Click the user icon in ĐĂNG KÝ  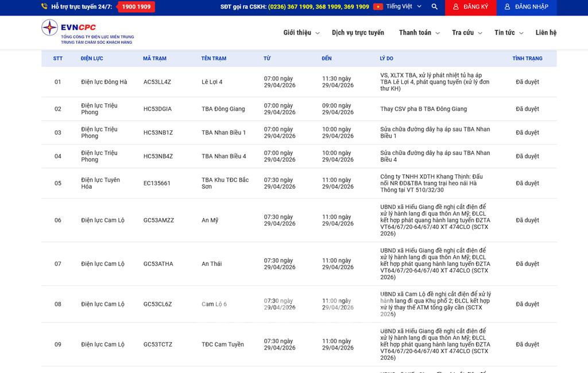pyautogui.click(x=456, y=7)
